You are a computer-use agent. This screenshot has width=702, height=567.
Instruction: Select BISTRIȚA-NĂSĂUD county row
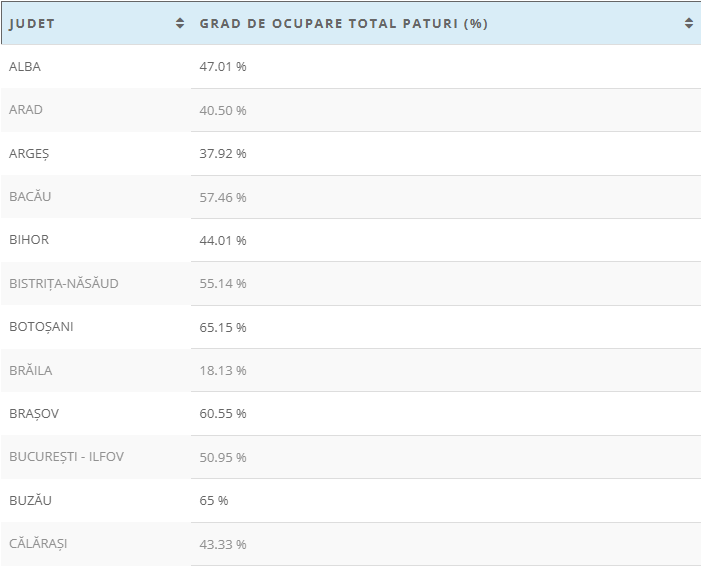351,284
